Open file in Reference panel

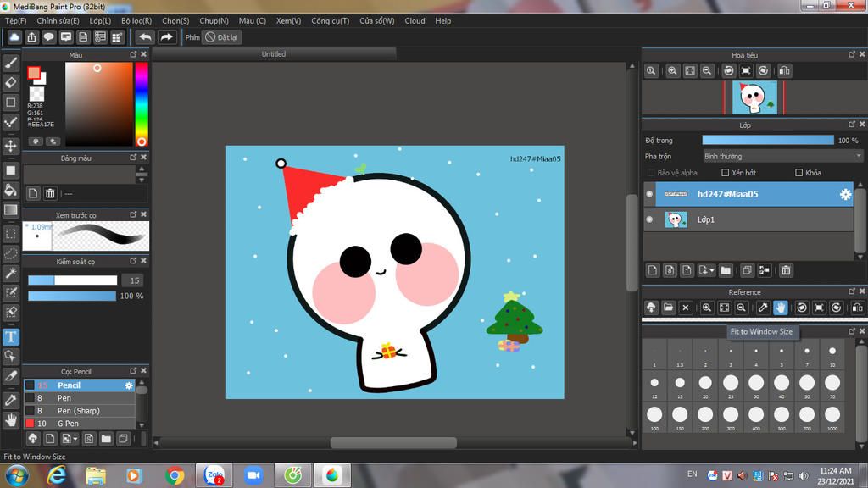[668, 308]
